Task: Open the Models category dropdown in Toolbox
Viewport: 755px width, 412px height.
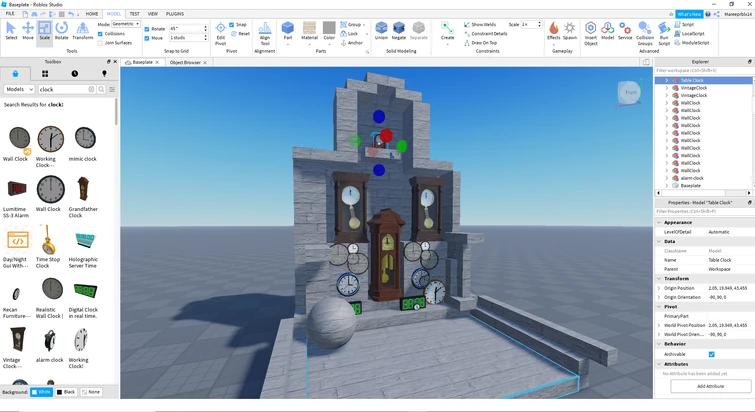Action: [x=20, y=89]
